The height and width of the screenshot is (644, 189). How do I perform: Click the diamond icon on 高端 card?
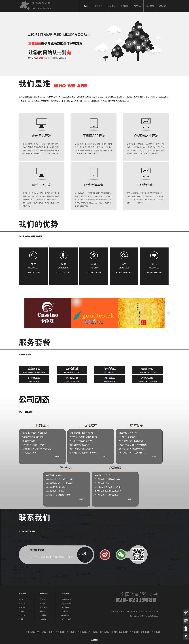pos(94,255)
